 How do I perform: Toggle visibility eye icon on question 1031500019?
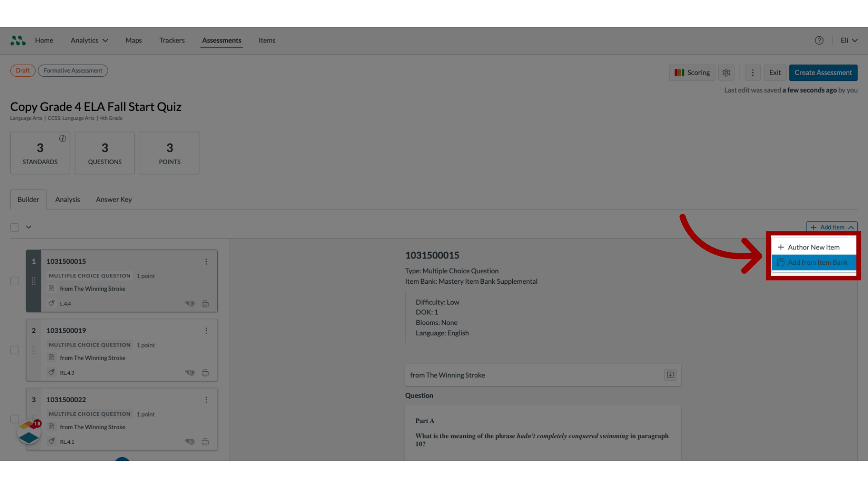tap(189, 372)
